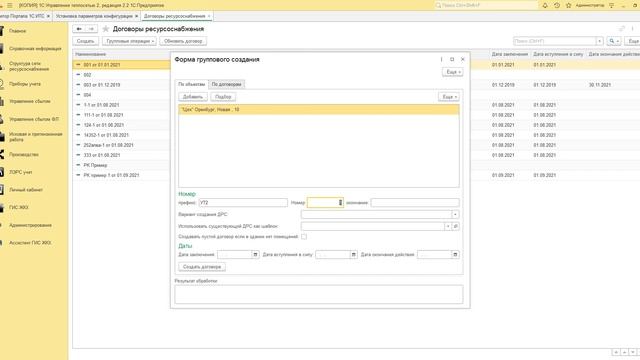
Task: Click the Создать button in list toolbar
Action: click(x=86, y=41)
